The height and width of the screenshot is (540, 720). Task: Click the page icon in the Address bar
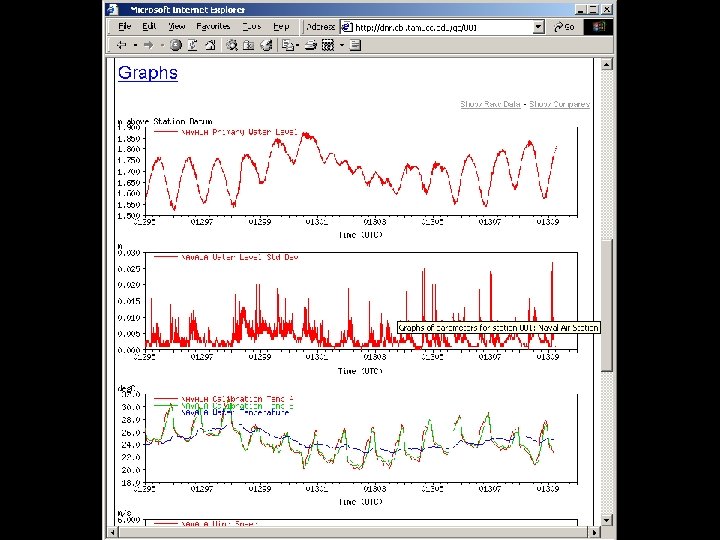(x=347, y=27)
